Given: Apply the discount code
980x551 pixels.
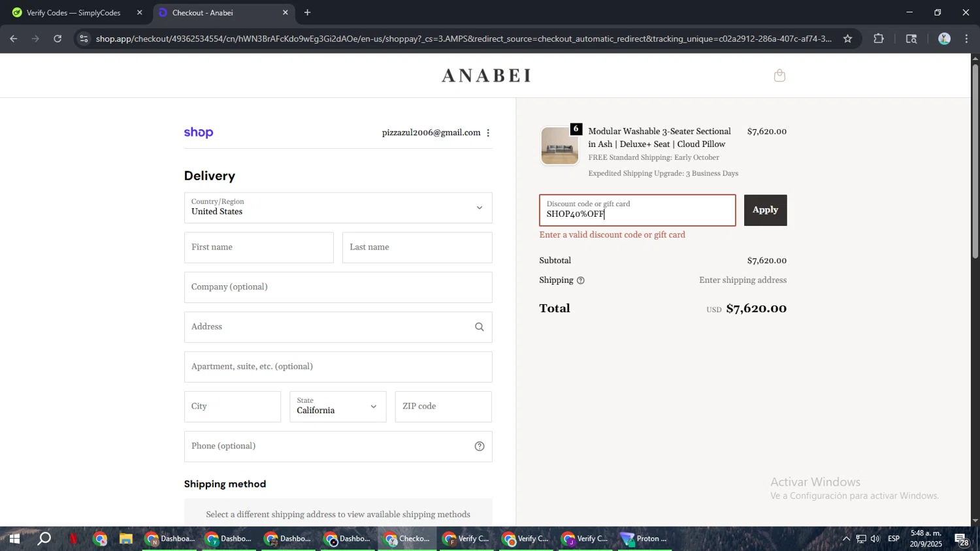Looking at the screenshot, I should pos(765,210).
